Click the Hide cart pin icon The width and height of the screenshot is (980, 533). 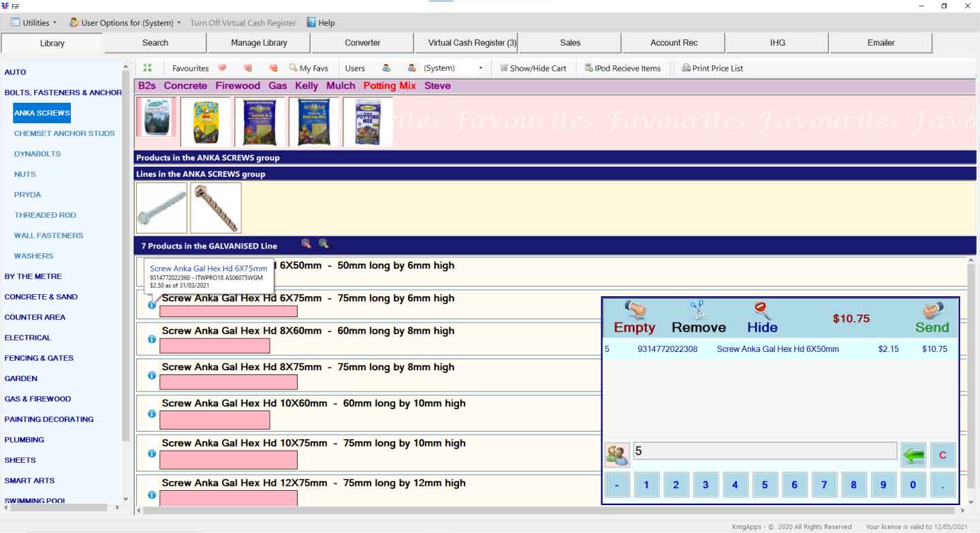click(x=761, y=311)
